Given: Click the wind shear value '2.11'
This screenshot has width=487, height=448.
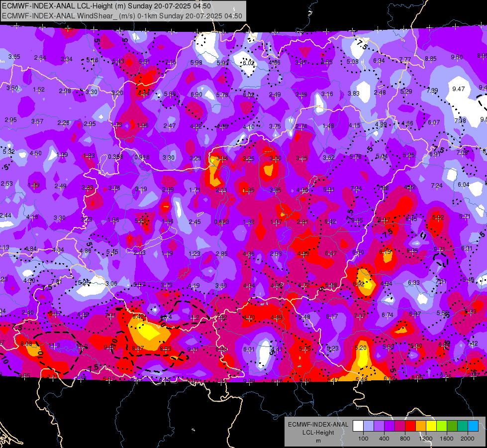Looking at the screenshot, I should pos(221,190).
